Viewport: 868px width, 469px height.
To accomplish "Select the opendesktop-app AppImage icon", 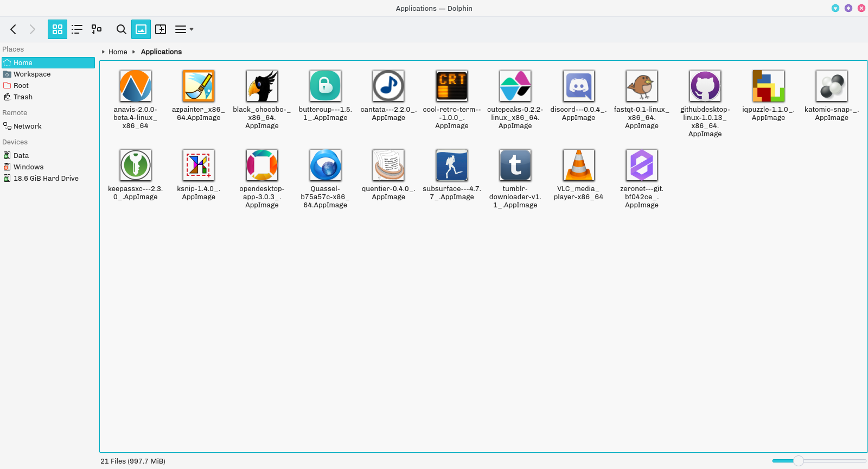I will click(262, 165).
